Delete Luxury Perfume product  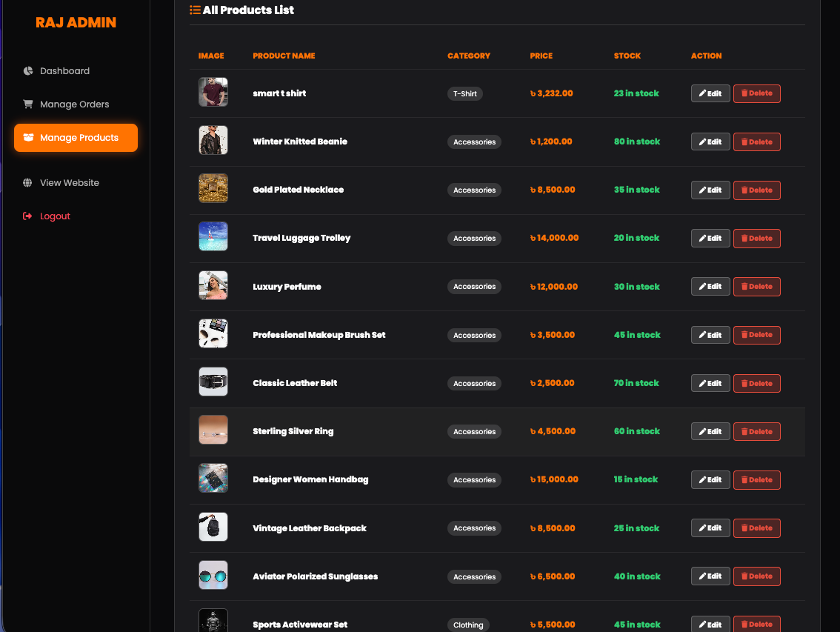[x=756, y=286]
